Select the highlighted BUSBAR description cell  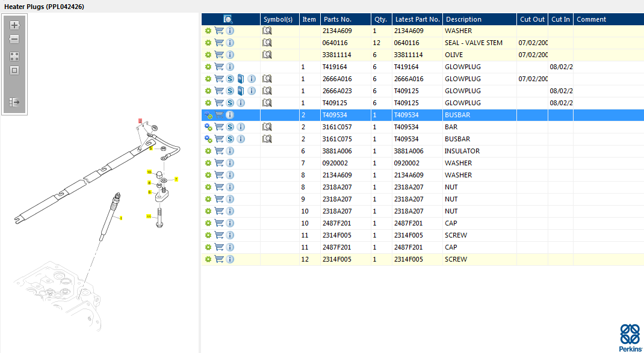click(480, 115)
